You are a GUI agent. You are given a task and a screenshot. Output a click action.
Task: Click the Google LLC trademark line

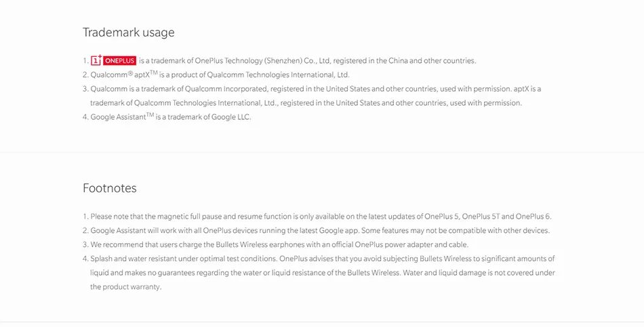170,117
